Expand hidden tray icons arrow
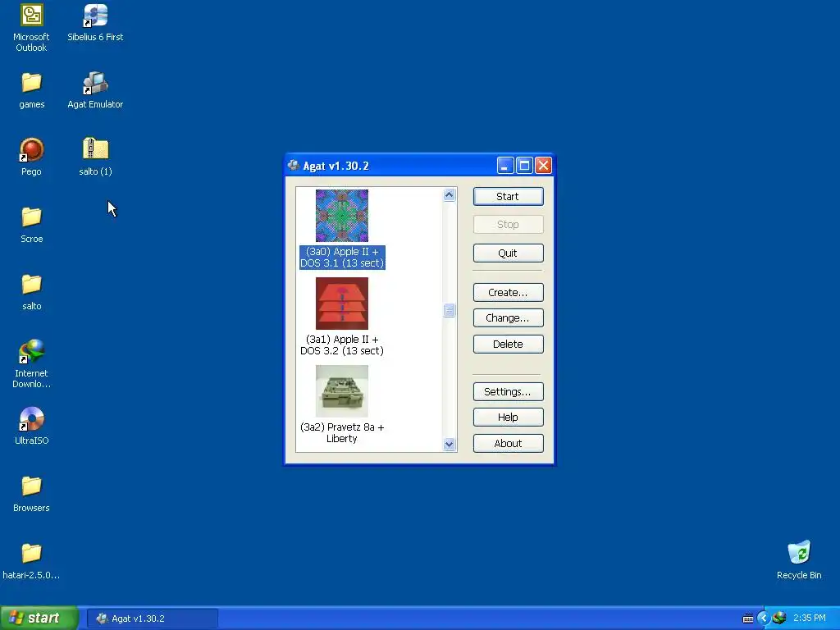The image size is (840, 630). coord(764,619)
